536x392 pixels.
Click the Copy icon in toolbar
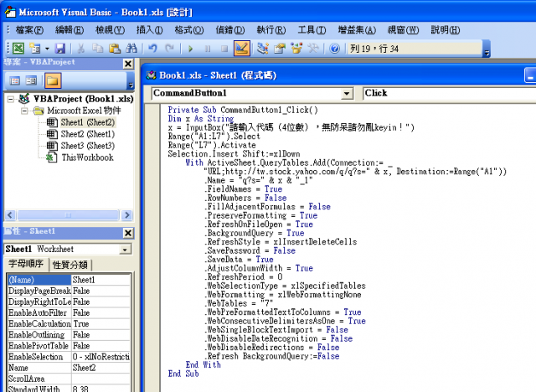tap(98, 49)
